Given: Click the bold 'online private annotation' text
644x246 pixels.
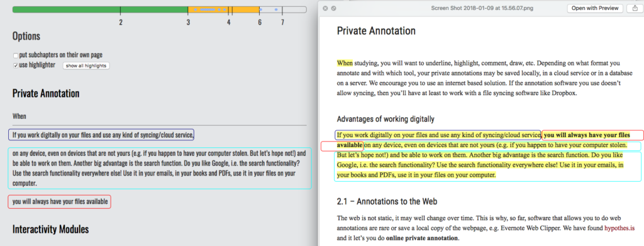Looking at the screenshot, I should [422, 238].
